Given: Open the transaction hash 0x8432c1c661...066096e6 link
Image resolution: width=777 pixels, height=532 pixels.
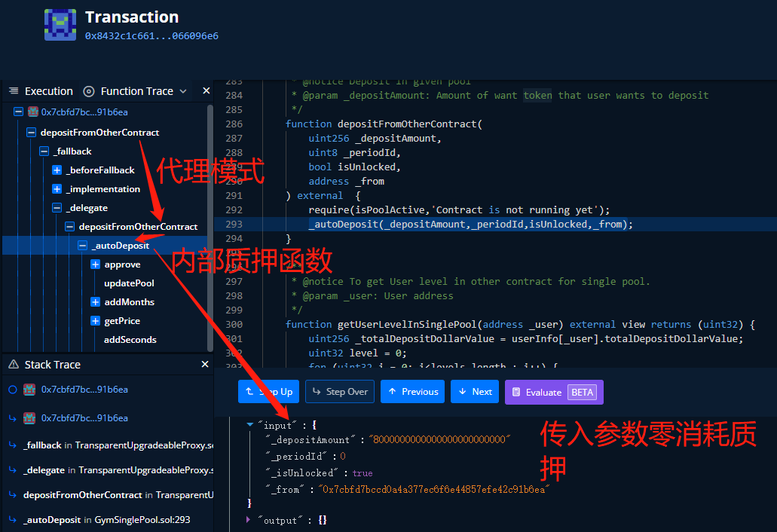Looking at the screenshot, I should point(151,35).
